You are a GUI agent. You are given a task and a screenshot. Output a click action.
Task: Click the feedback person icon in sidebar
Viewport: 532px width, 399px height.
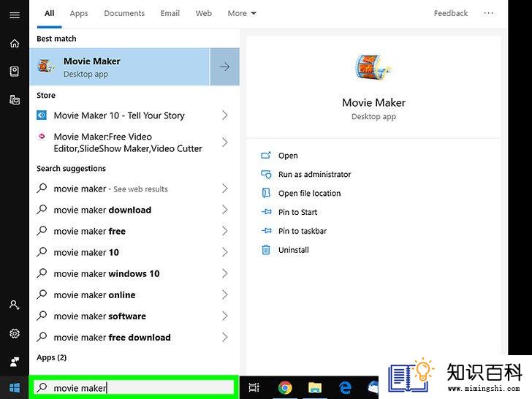(15, 362)
